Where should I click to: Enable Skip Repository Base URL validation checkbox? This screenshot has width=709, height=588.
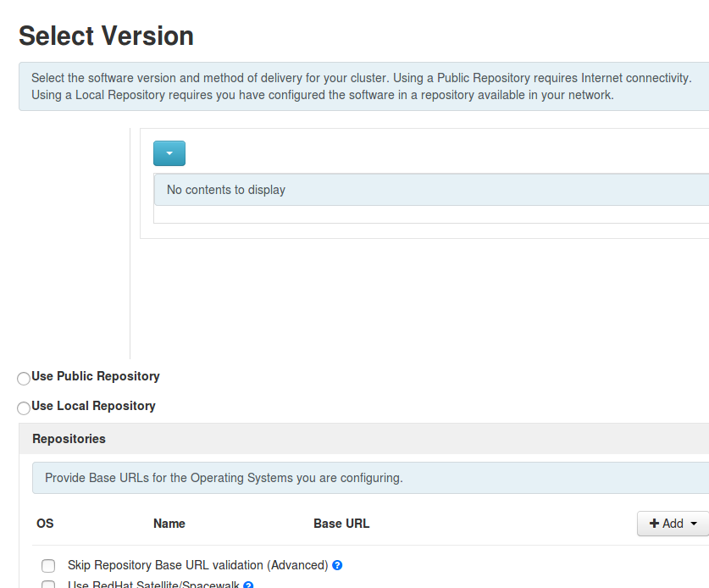click(x=48, y=565)
